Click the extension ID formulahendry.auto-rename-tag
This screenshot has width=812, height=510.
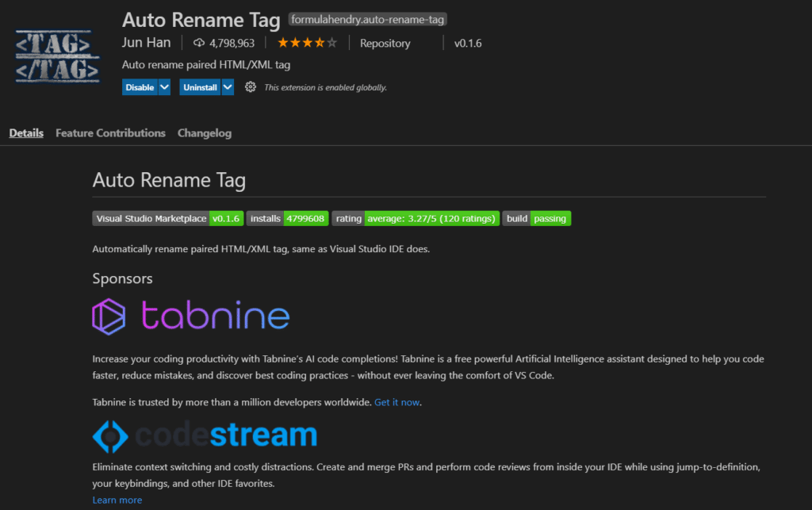[368, 20]
